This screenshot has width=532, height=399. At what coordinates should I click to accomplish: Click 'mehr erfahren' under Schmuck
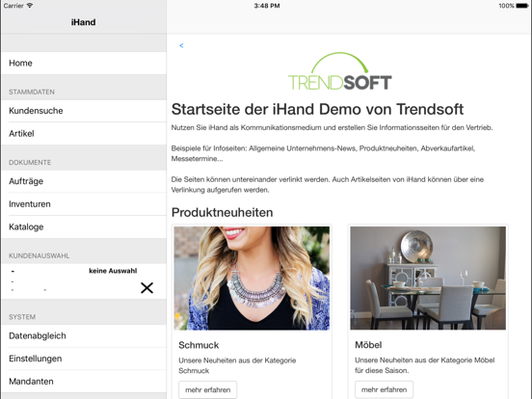tap(207, 389)
